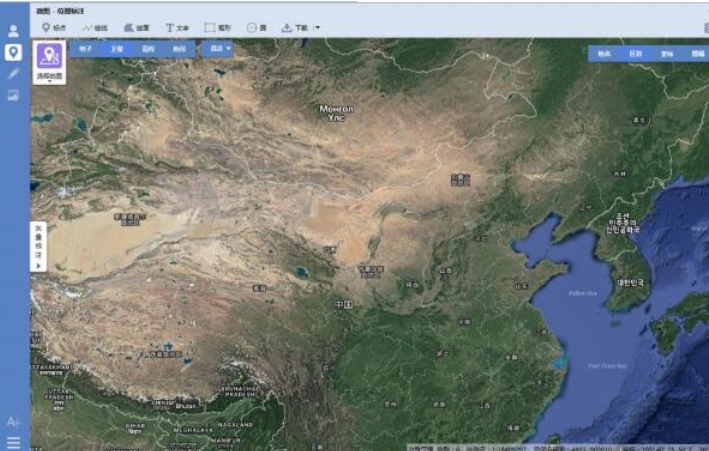
Task: Open the hamburger menu at sidebar bottom
Action: coord(13,442)
